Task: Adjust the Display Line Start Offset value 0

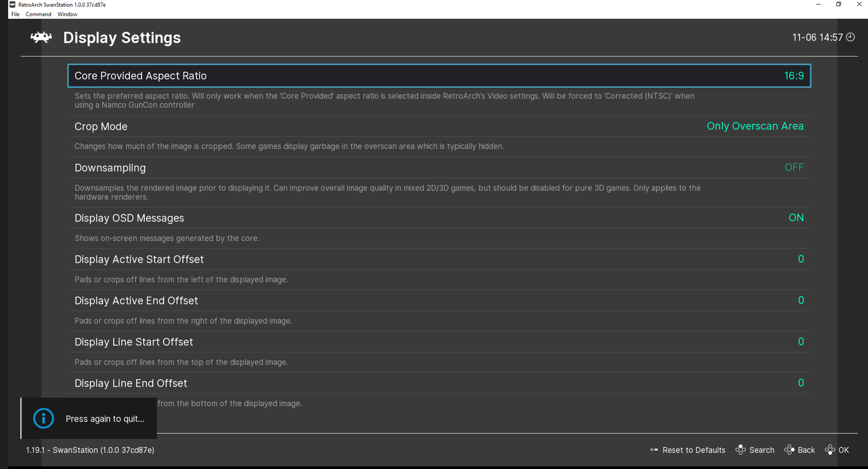Action: (801, 342)
